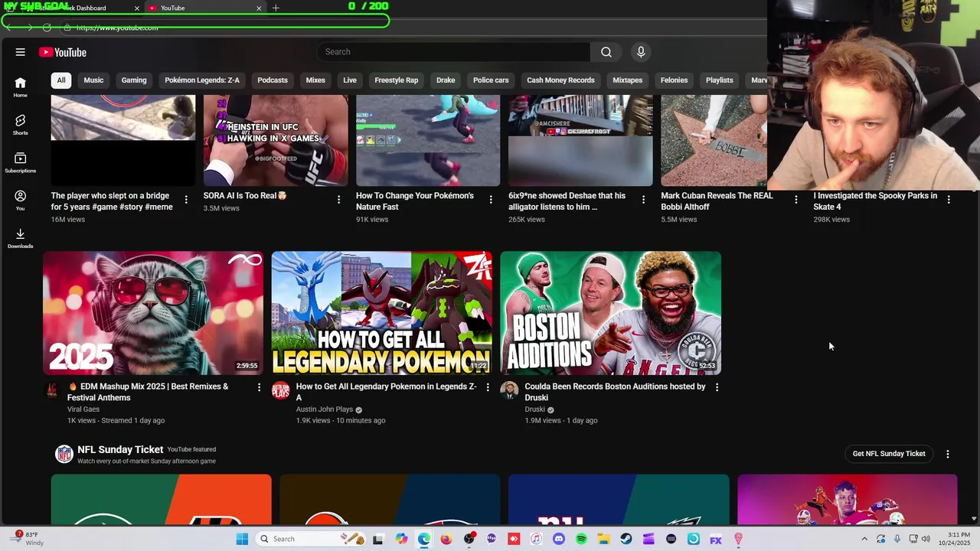Open the Viral Gaes channel link

(83, 409)
